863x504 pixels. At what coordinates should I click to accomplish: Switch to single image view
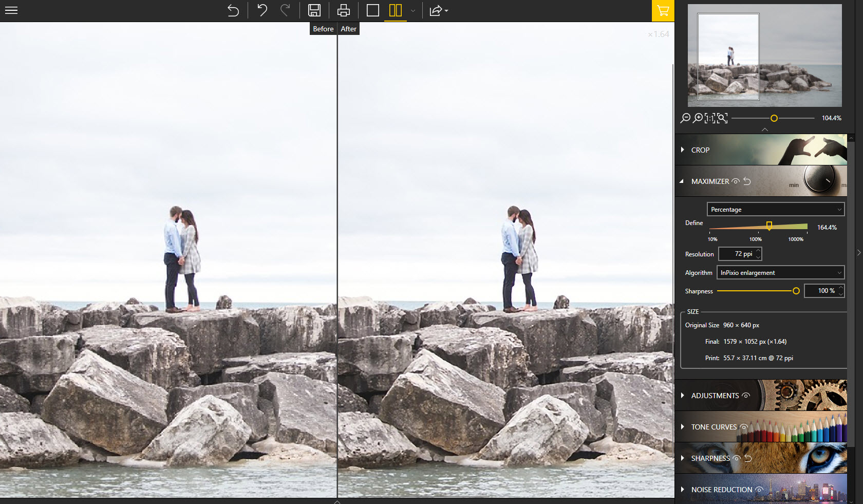(373, 10)
